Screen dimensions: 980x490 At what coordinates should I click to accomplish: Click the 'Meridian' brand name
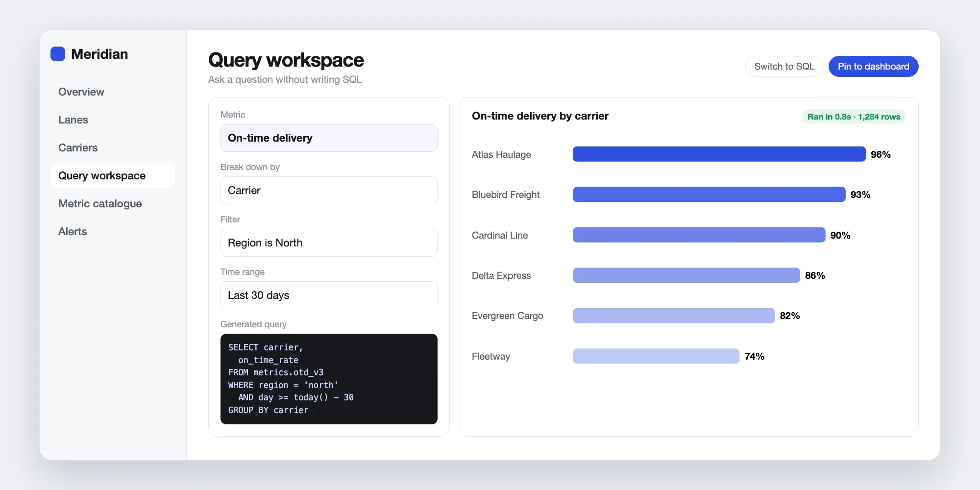coord(99,54)
